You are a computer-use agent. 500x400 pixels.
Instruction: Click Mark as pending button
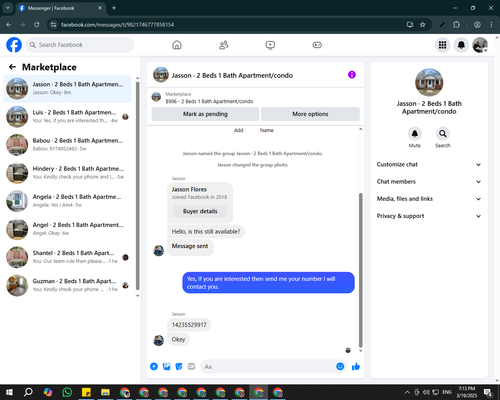205,114
